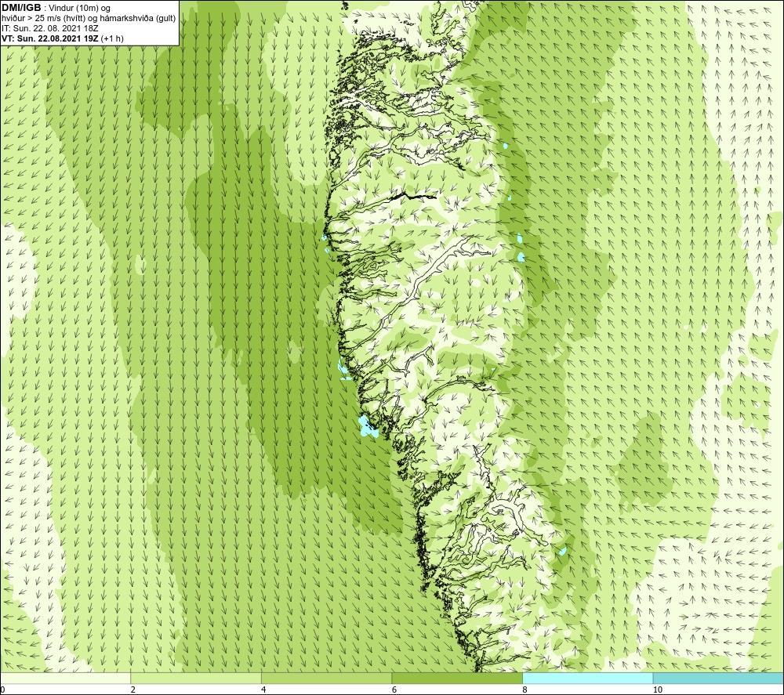784x695 pixels.
Task: Click the scale label '0'
Action: click(x=2, y=690)
